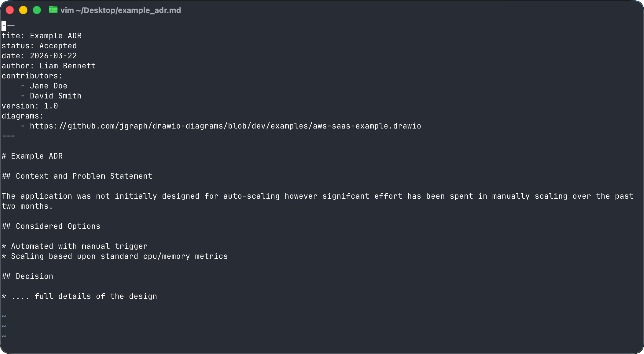
Task: Click the window title 'vim ~/Desktop/example_adr.md'
Action: pyautogui.click(x=121, y=10)
